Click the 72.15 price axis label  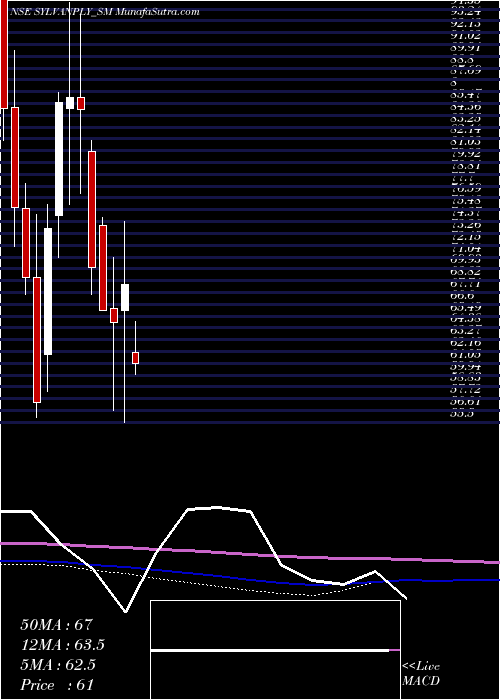(x=465, y=237)
